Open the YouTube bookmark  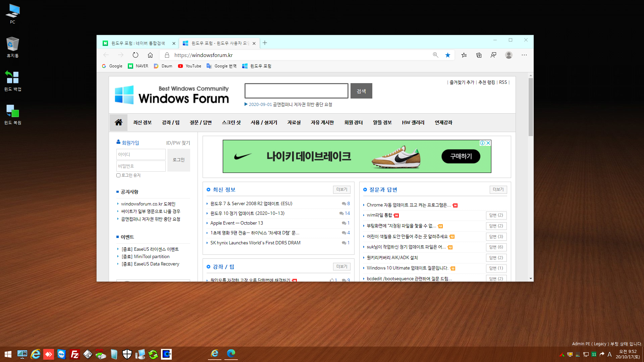[190, 66]
